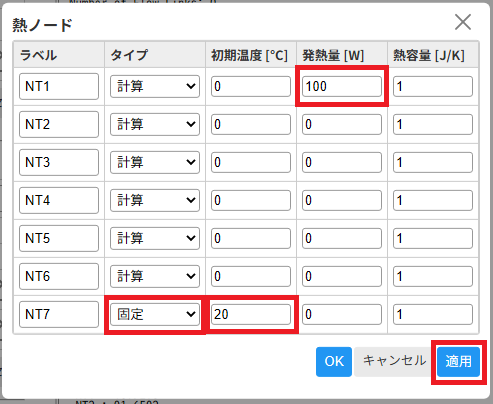This screenshot has height=404, width=493.
Task: Focus NT4 熱容量 input field
Action: [433, 200]
